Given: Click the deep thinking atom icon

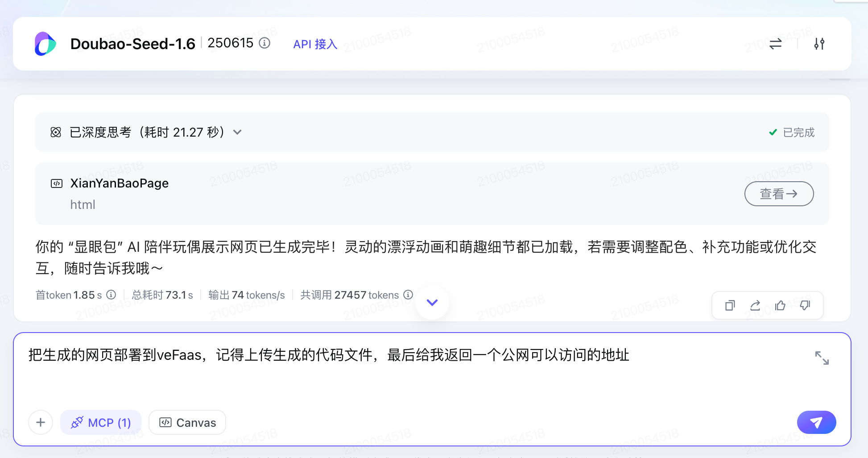Looking at the screenshot, I should [x=56, y=132].
